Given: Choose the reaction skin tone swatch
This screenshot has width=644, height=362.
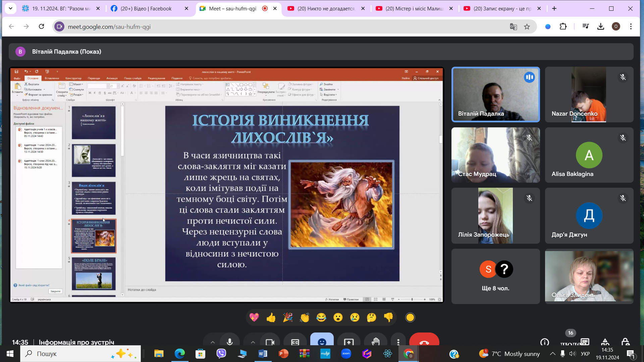Looking at the screenshot, I should [410, 317].
